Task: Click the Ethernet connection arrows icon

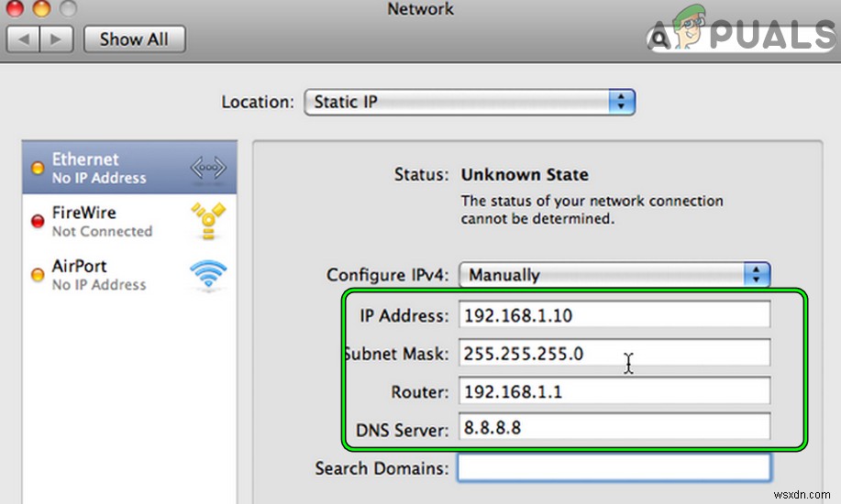Action: click(x=207, y=169)
